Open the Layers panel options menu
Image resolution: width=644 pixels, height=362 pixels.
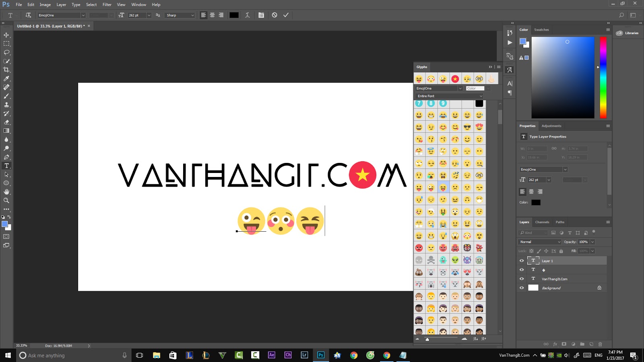tap(608, 222)
